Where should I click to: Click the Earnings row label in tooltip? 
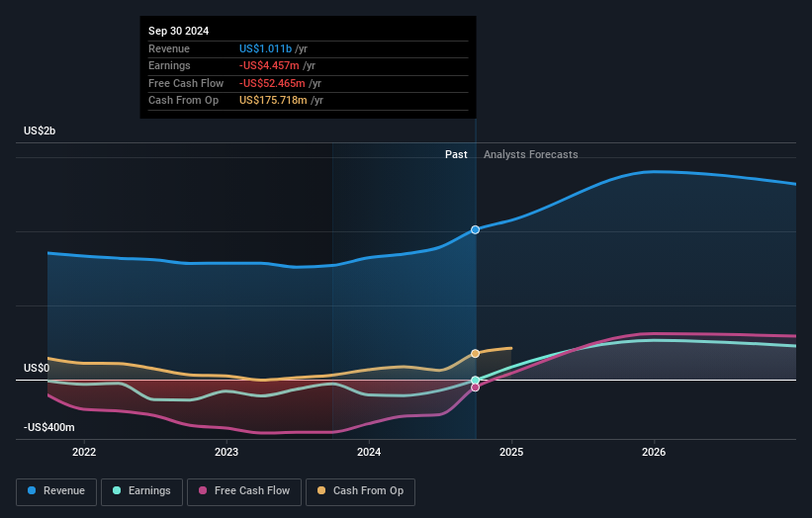(x=169, y=65)
